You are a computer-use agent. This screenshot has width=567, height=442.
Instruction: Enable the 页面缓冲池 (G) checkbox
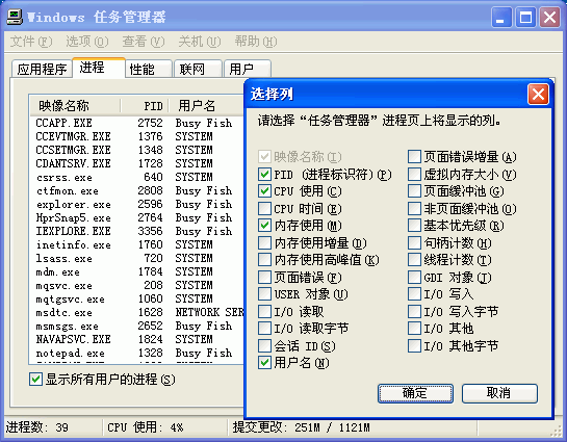pos(414,191)
